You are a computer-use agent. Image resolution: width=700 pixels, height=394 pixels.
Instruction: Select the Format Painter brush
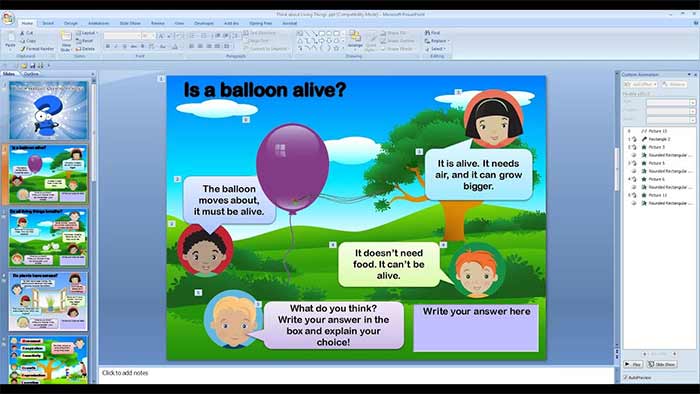tap(23, 49)
